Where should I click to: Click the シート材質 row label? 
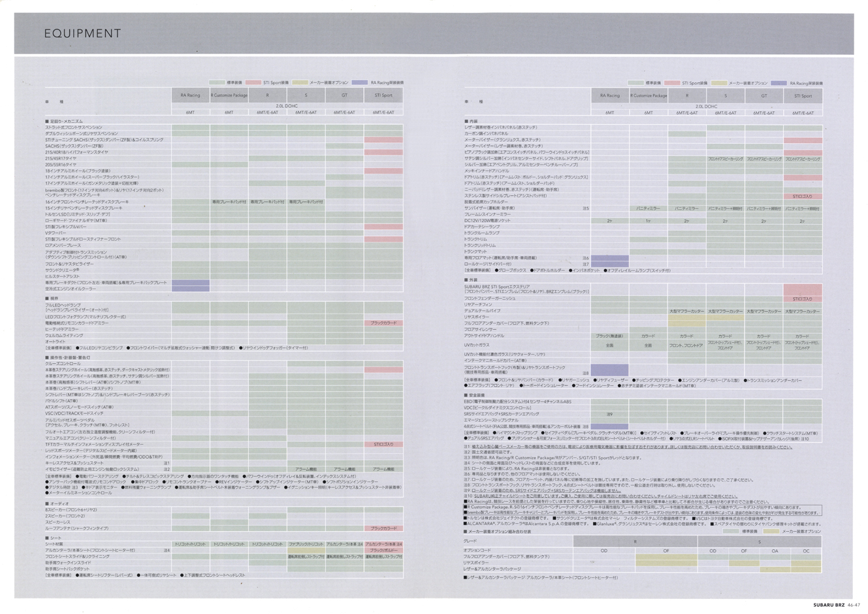[x=54, y=544]
